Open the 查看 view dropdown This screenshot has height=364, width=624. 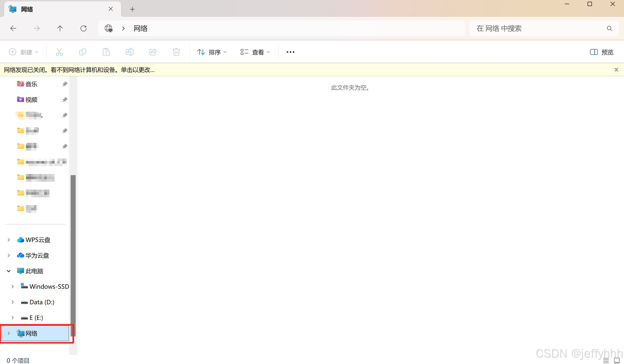click(x=255, y=52)
